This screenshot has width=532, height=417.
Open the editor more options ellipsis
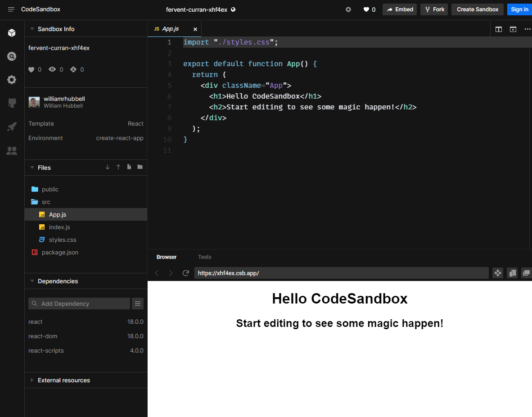[527, 29]
